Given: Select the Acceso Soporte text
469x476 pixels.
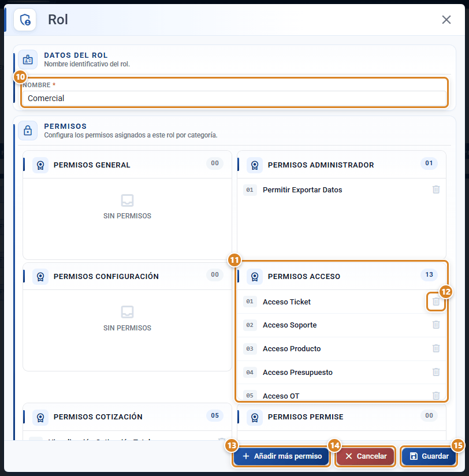Looking at the screenshot, I should 289,325.
